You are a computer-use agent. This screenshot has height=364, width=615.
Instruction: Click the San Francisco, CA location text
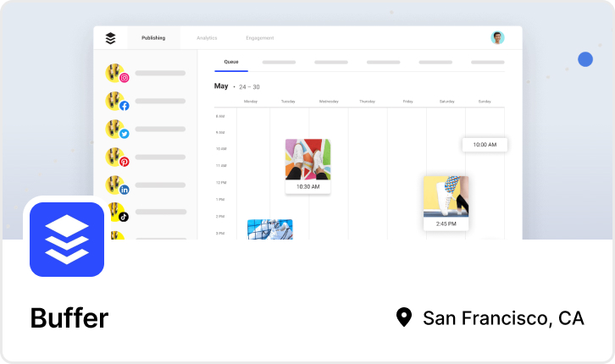click(x=504, y=317)
